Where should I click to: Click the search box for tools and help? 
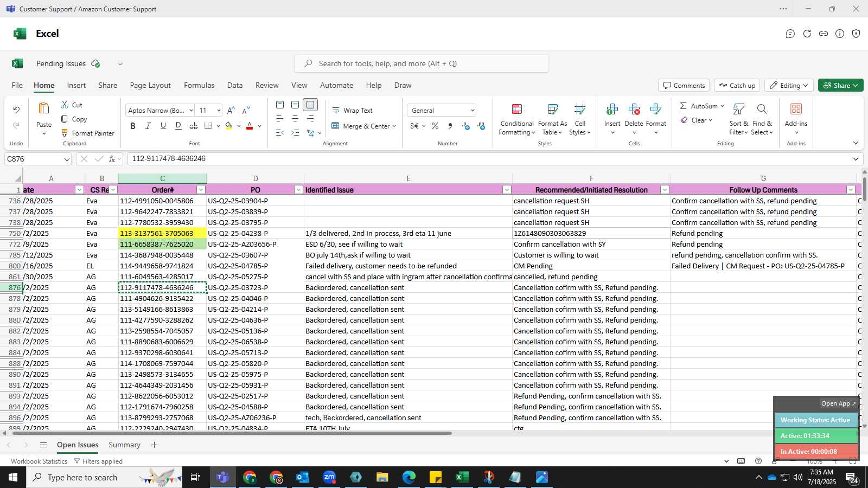(422, 63)
